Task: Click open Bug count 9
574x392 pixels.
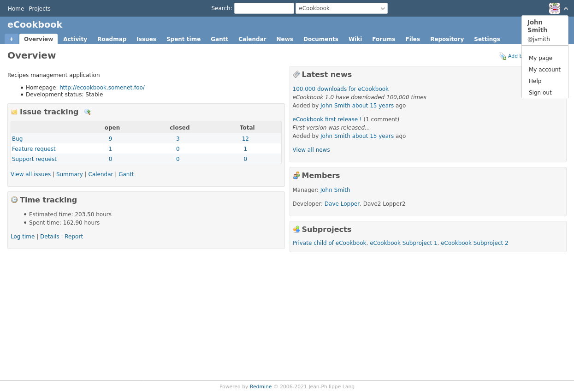Action: (x=110, y=139)
